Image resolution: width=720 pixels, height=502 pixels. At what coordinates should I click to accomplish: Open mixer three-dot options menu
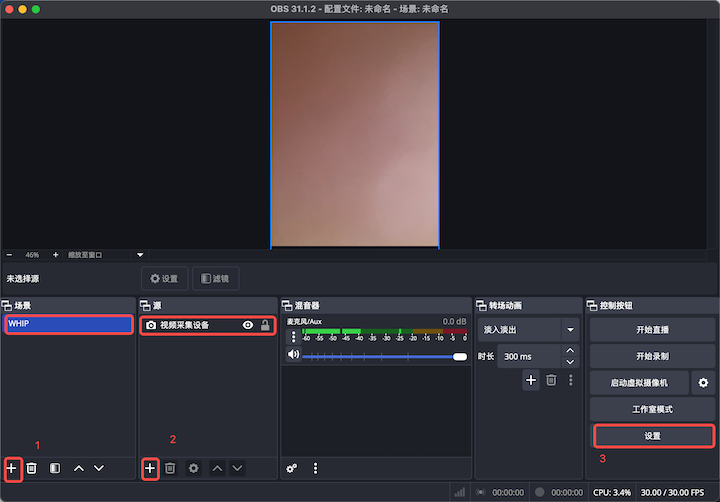click(316, 468)
